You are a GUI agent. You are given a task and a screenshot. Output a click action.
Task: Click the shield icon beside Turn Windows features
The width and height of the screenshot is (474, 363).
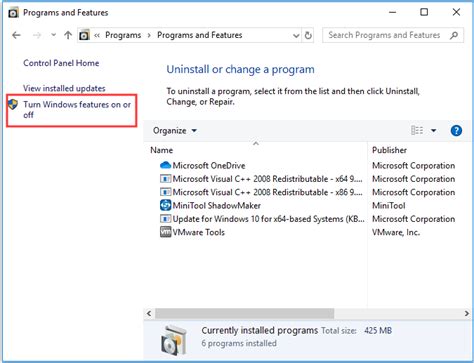click(x=13, y=104)
